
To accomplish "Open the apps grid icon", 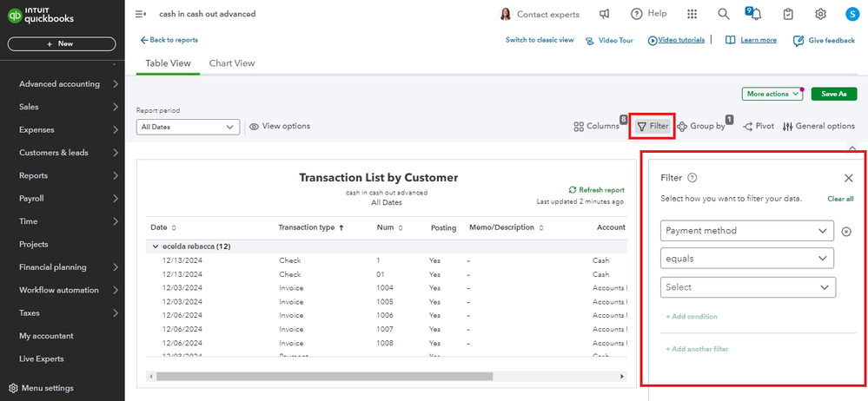I will [692, 14].
